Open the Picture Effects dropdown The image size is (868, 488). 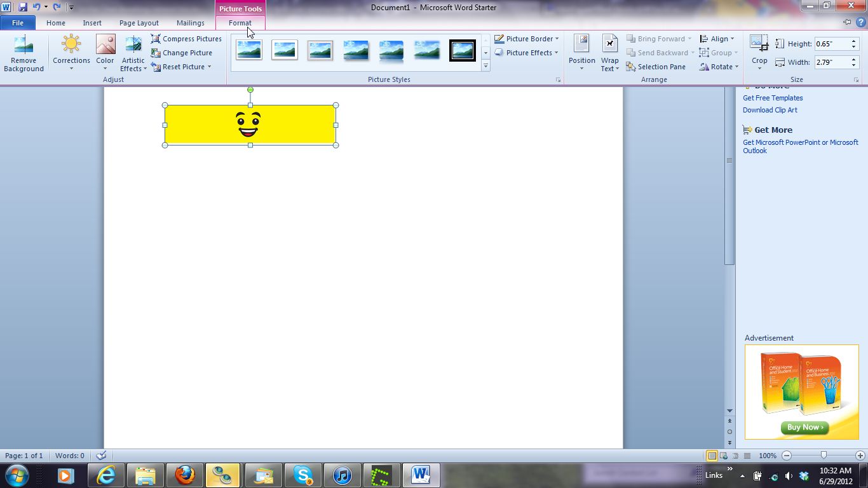click(x=527, y=53)
